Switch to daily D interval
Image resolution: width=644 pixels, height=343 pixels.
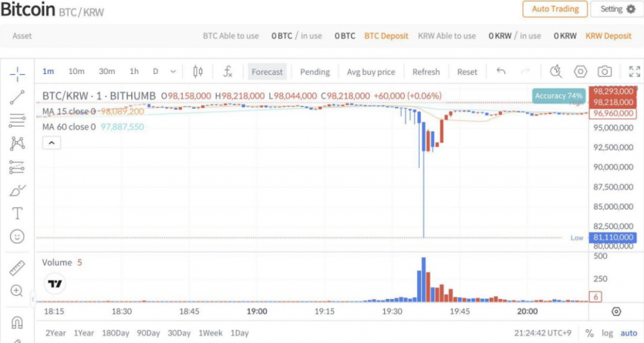coord(156,72)
